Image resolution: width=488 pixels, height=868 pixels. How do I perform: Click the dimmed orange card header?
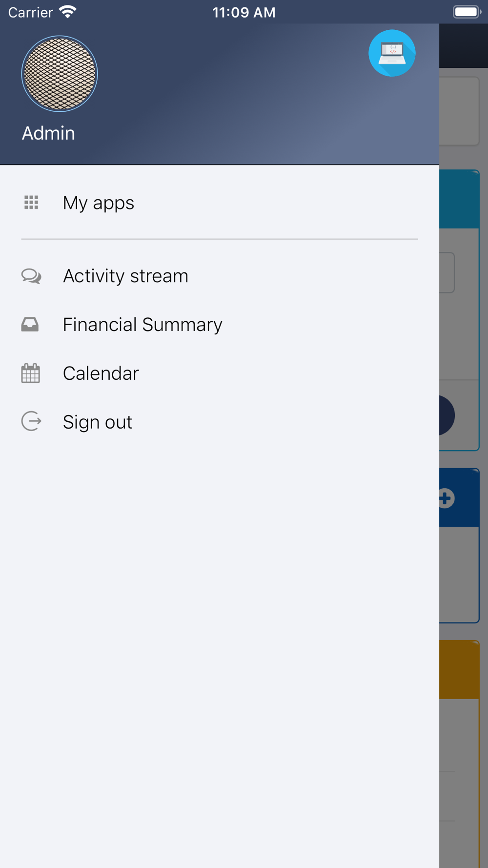click(459, 669)
